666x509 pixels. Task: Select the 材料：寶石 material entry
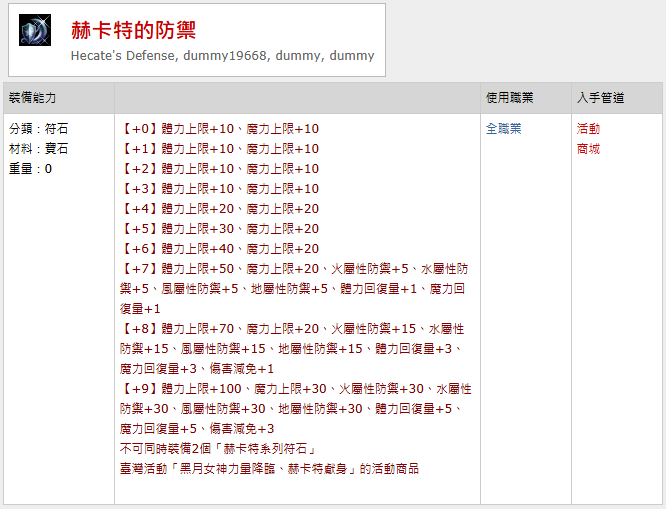[39, 149]
